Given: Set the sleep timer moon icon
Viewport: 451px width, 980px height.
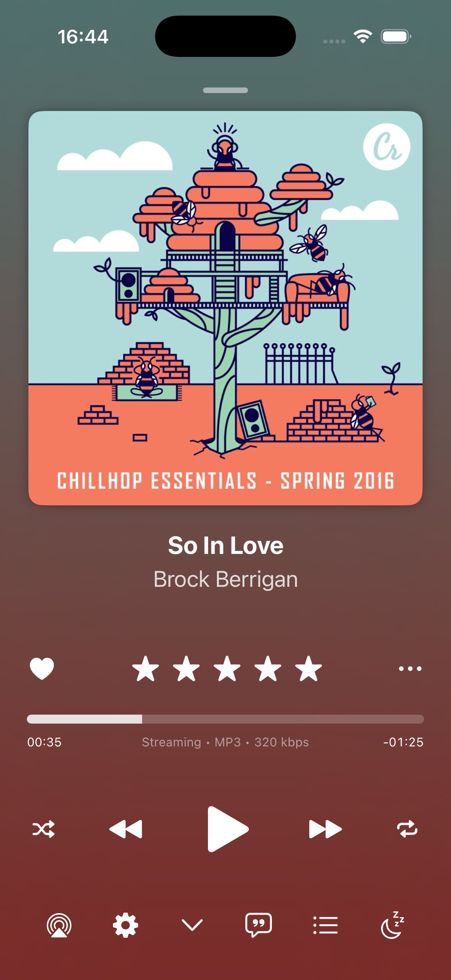Looking at the screenshot, I should pyautogui.click(x=392, y=925).
